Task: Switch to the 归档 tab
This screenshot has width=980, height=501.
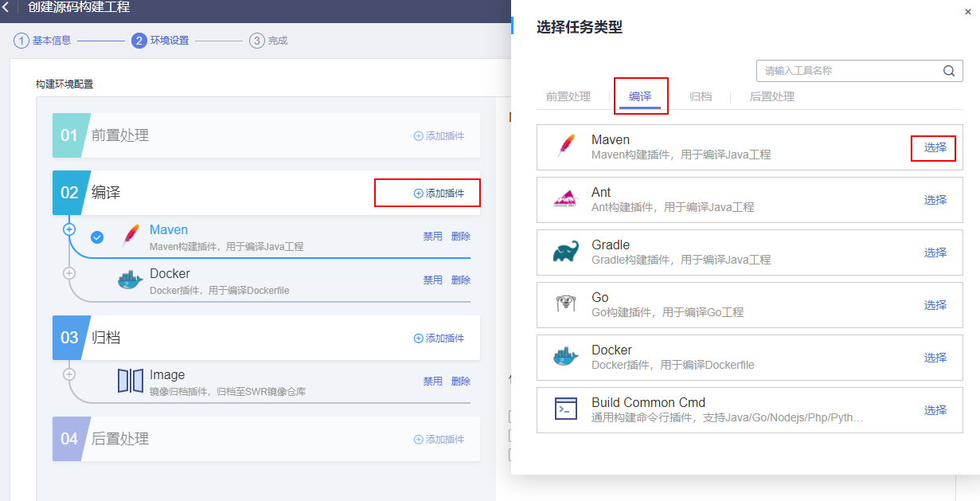Action: pos(701,96)
